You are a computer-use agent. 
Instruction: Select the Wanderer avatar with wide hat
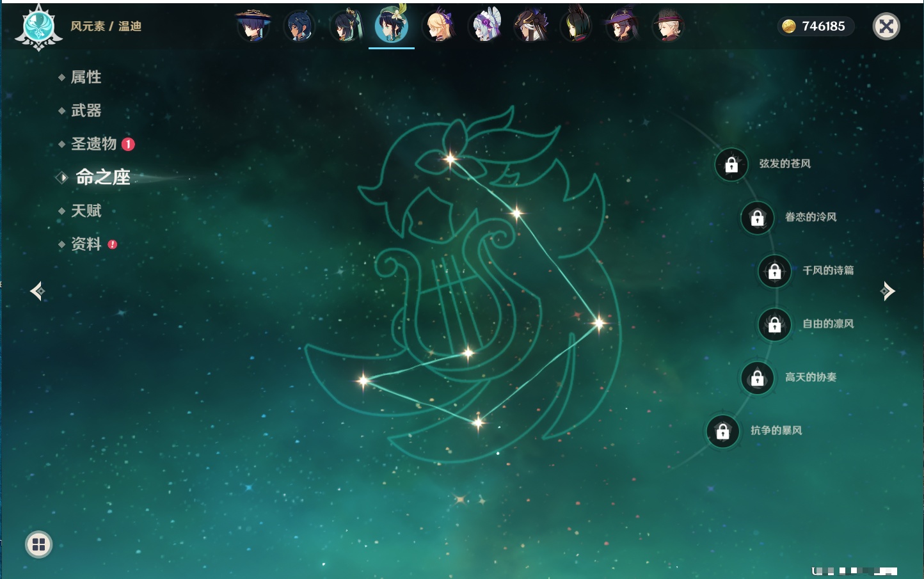(253, 26)
